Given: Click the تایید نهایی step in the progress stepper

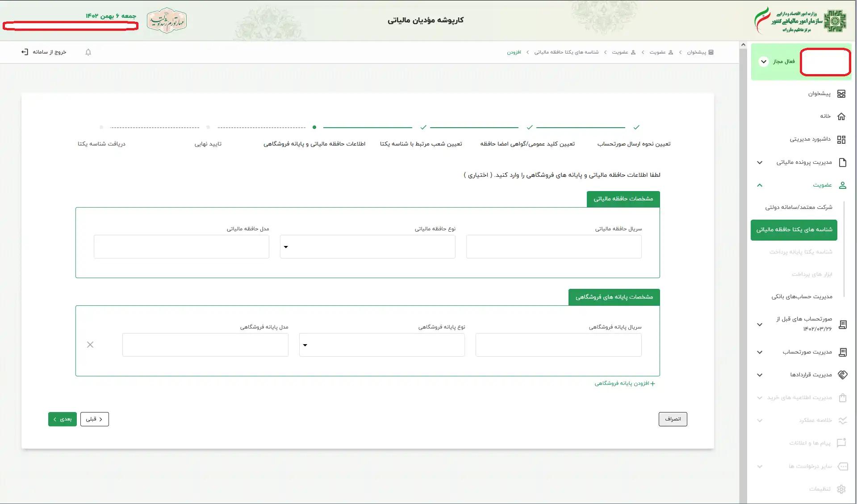Looking at the screenshot, I should click(x=207, y=143).
